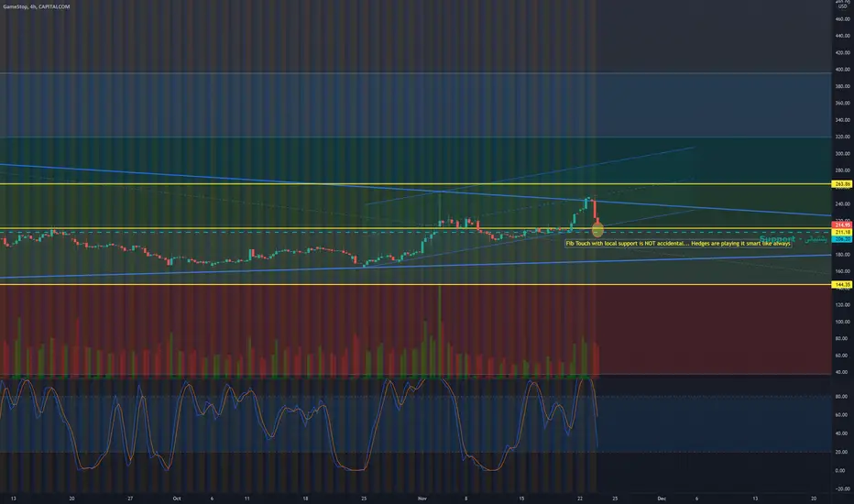Image resolution: width=854 pixels, height=504 pixels.
Task: Click the 440.00 price axis value
Action: [x=842, y=36]
